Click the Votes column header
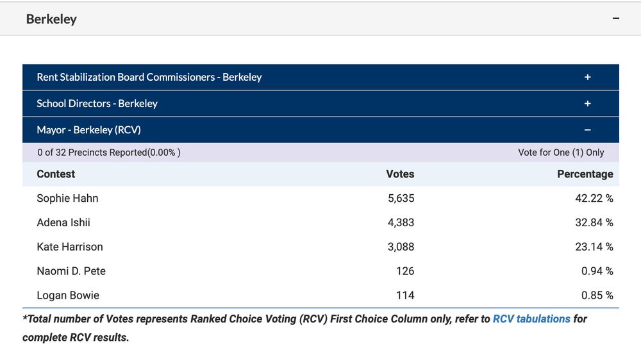 click(400, 174)
